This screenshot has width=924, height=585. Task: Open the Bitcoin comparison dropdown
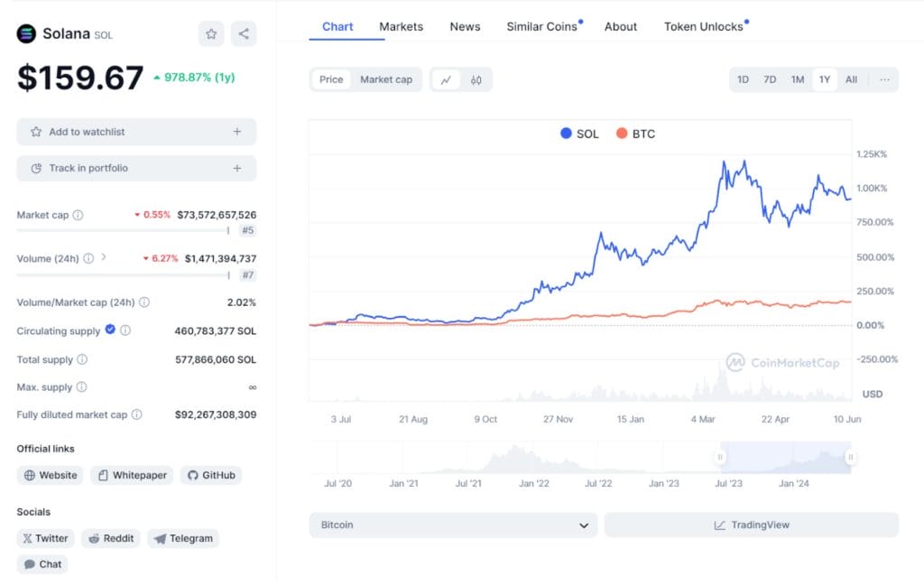pos(453,525)
